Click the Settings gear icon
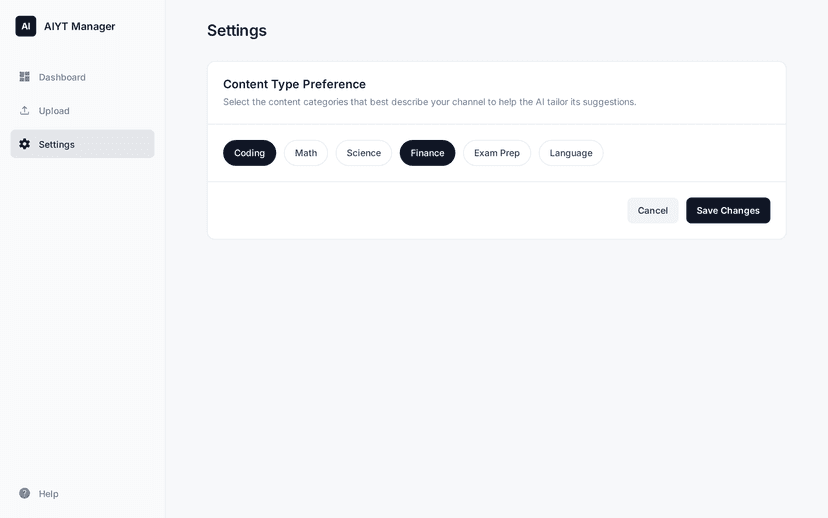The image size is (828, 518). 25,144
